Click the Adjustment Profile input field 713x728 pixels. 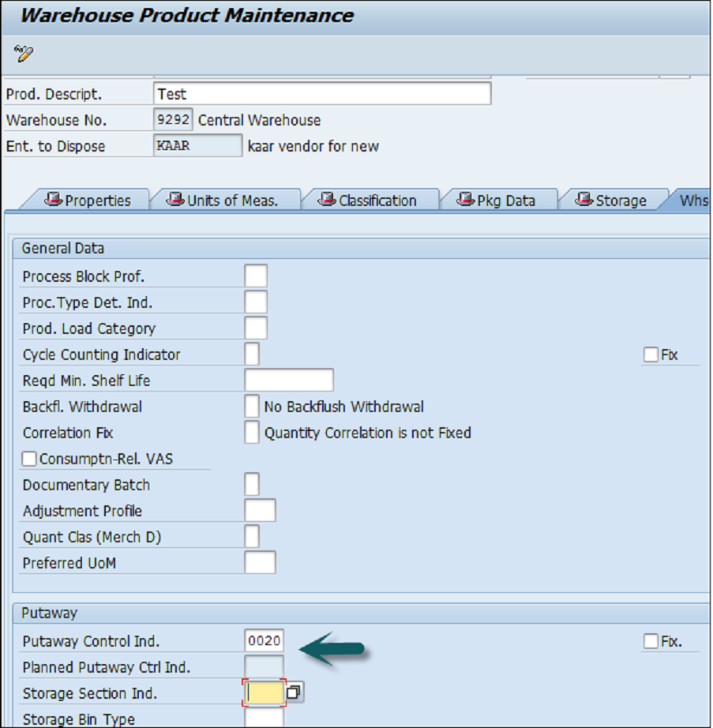click(x=261, y=511)
